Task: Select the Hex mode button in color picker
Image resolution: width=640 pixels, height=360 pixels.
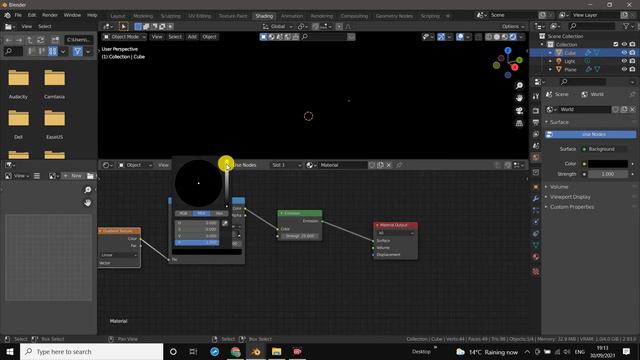Action: point(219,213)
